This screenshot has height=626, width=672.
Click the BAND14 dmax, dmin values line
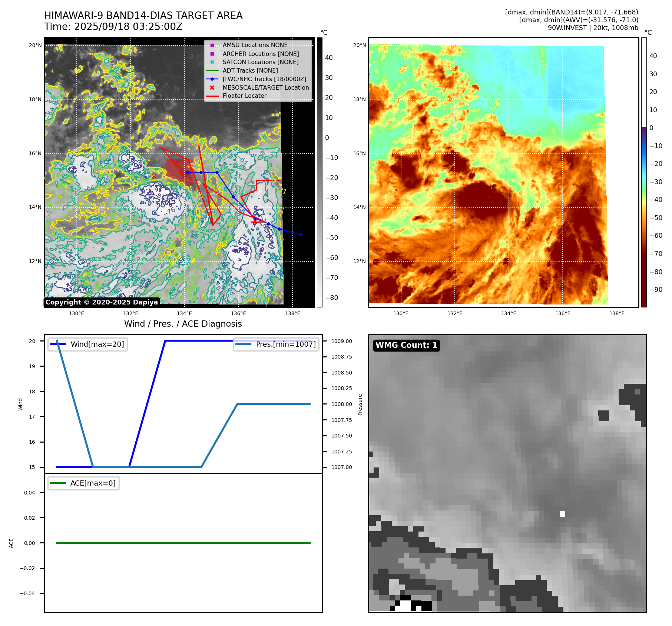click(x=572, y=12)
